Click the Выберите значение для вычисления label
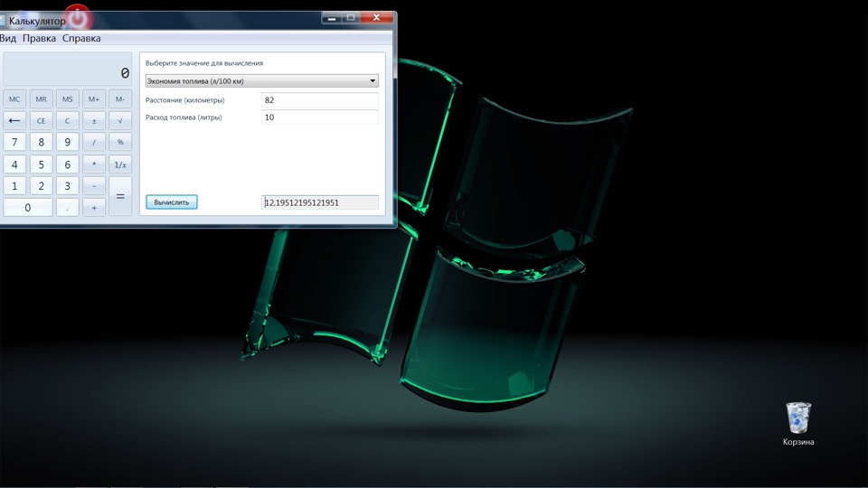868x488 pixels. 204,63
